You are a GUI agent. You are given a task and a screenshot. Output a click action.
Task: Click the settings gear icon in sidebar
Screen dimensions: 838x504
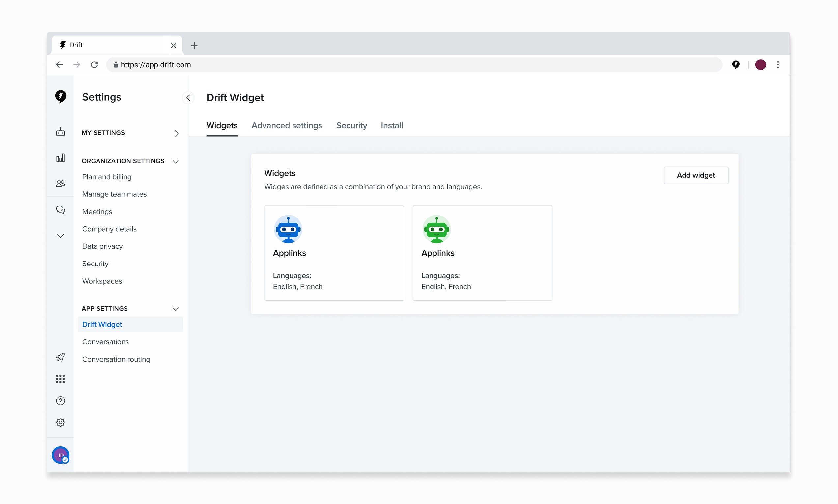[x=60, y=422]
